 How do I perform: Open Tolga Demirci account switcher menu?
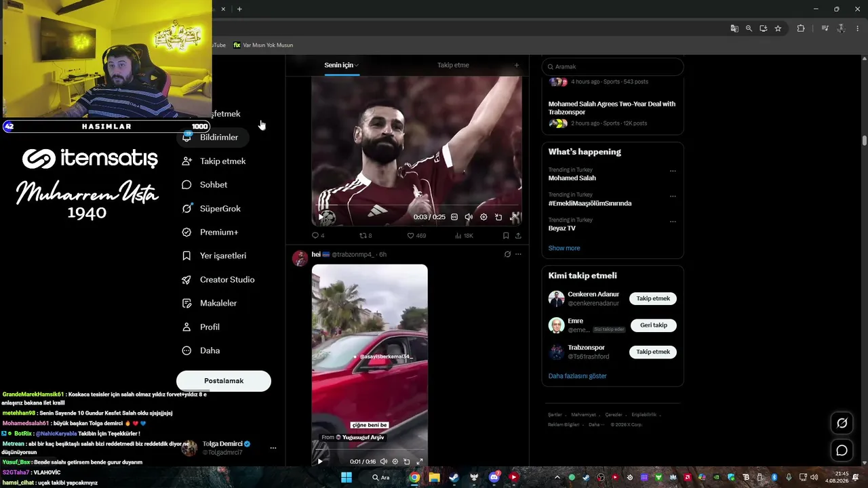(x=273, y=448)
